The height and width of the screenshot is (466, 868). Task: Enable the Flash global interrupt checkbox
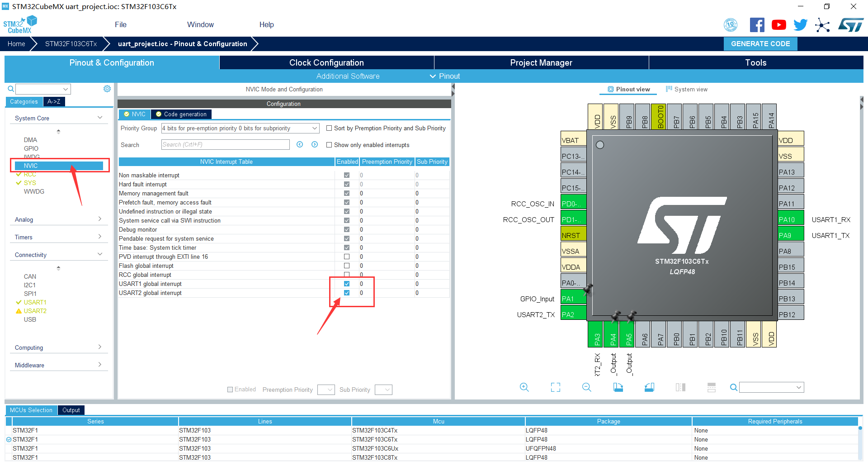pos(347,266)
